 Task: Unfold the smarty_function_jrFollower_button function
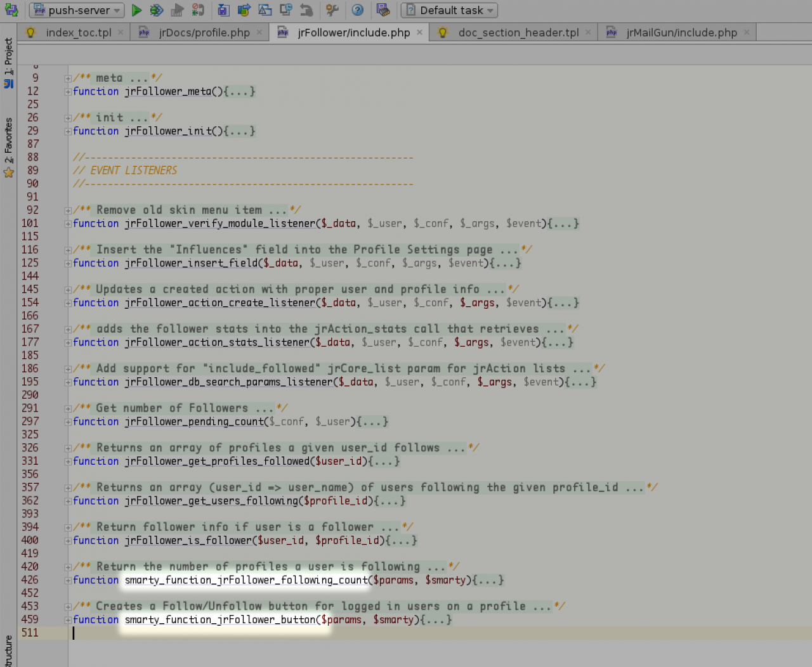(x=68, y=620)
